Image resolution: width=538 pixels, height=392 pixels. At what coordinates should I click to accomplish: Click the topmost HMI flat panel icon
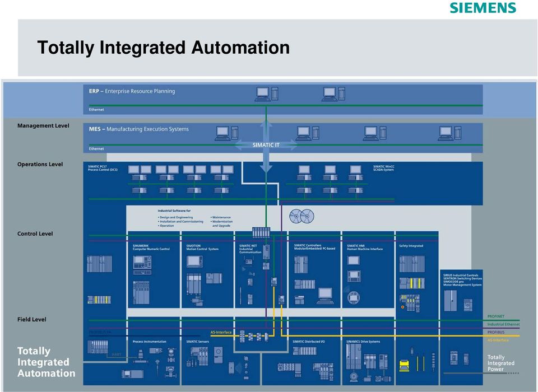[354, 260]
